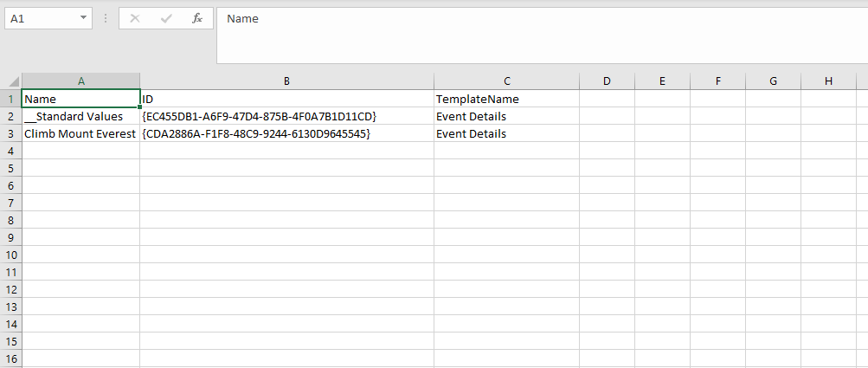Image resolution: width=868 pixels, height=368 pixels.
Task: Click the cell with ID starting {CDA2886A
Action: tap(286, 133)
